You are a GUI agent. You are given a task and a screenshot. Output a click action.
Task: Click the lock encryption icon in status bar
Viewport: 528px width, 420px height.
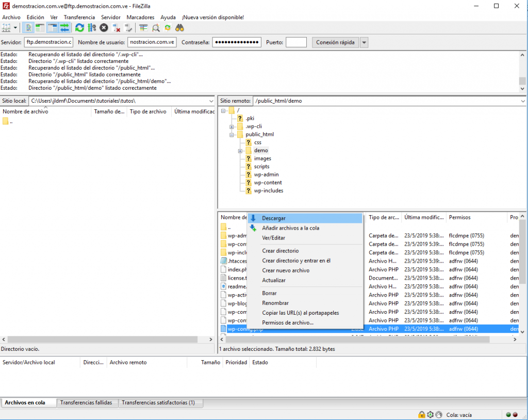tap(421, 415)
